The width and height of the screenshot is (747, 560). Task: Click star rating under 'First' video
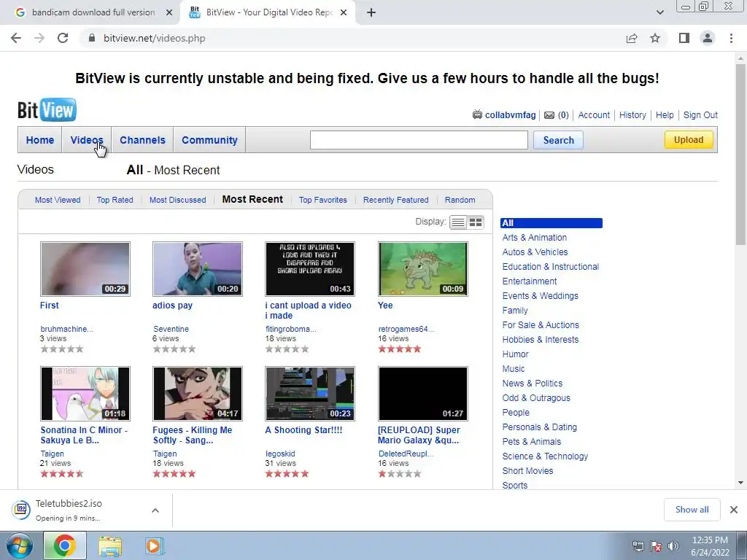point(62,349)
